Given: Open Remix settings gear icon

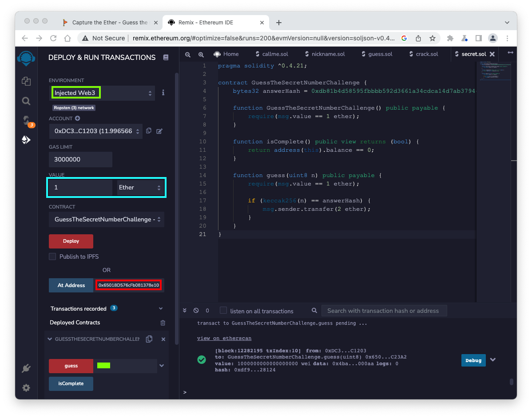Looking at the screenshot, I should [x=26, y=388].
